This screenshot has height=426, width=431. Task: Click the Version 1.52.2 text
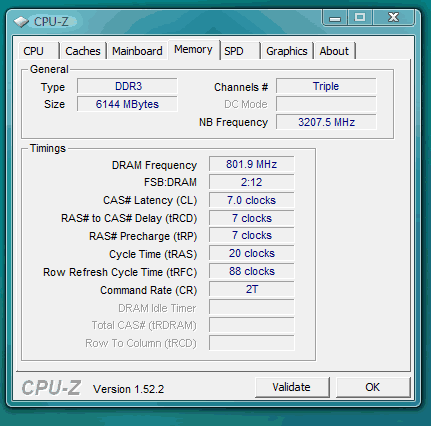(x=129, y=389)
